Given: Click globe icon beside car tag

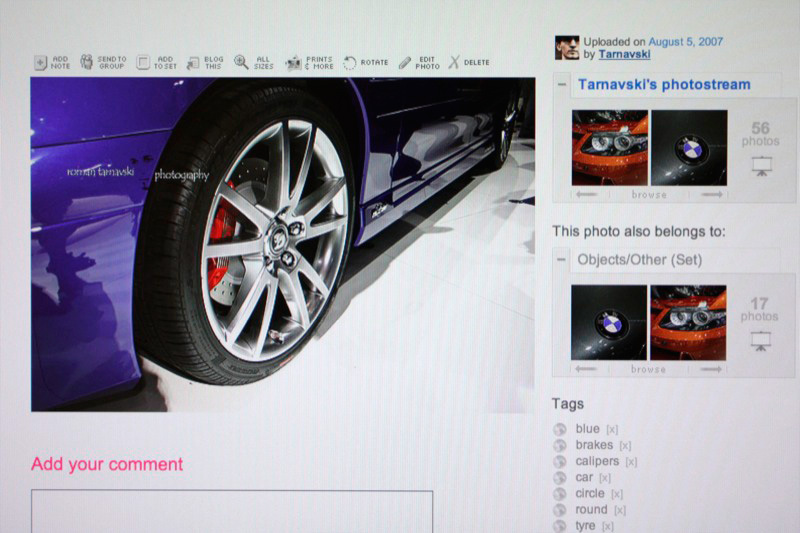Looking at the screenshot, I should coord(560,478).
